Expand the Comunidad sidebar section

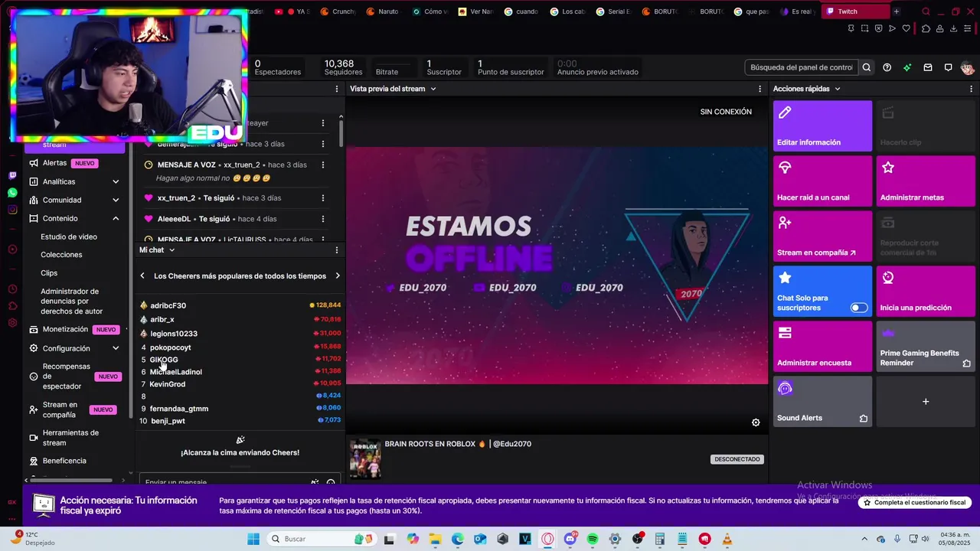116,201
